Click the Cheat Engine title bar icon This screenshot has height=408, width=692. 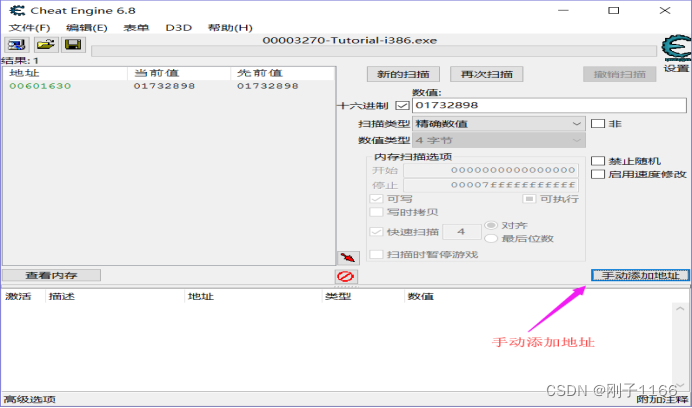click(17, 10)
